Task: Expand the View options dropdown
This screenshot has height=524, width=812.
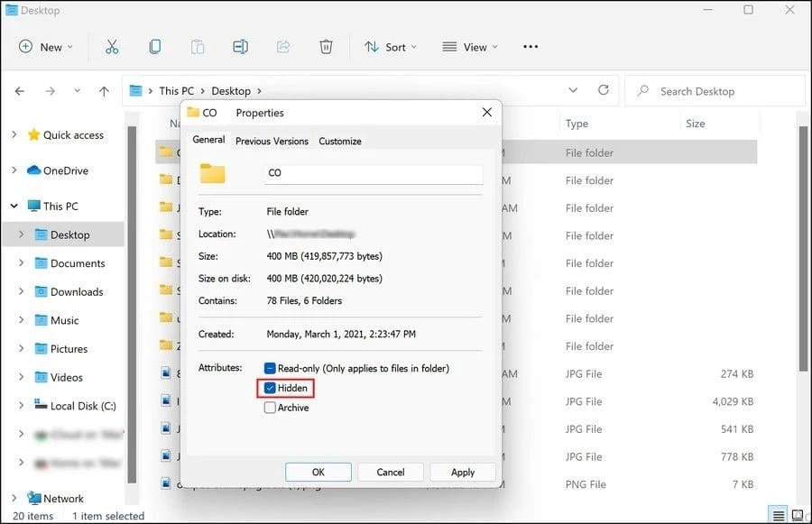Action: (469, 46)
